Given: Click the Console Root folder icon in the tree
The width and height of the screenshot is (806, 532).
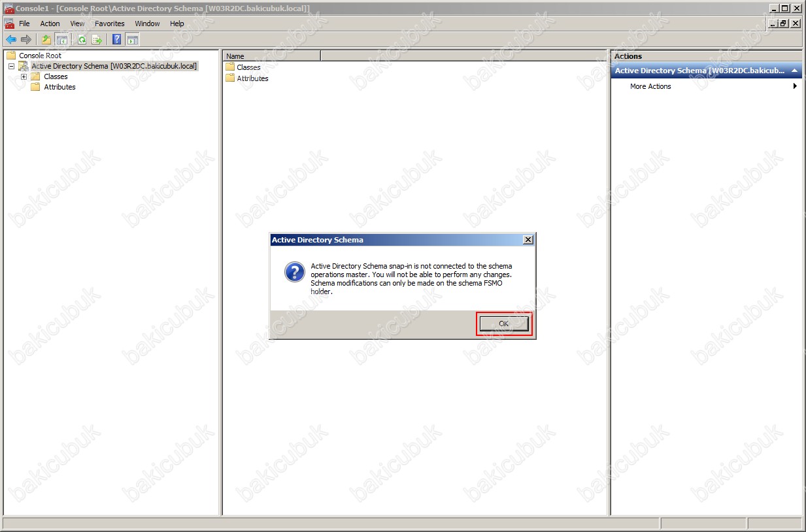Looking at the screenshot, I should point(11,56).
